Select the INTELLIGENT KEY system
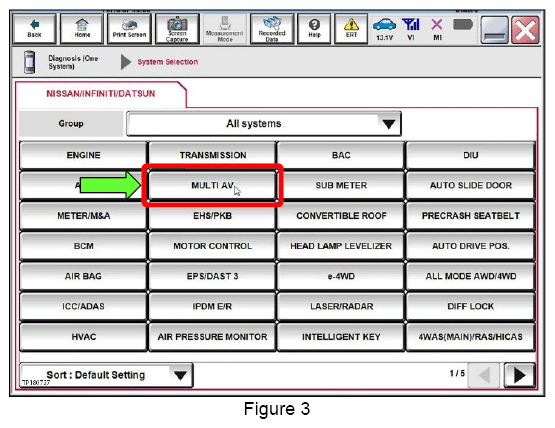The width and height of the screenshot is (555, 428). [341, 337]
